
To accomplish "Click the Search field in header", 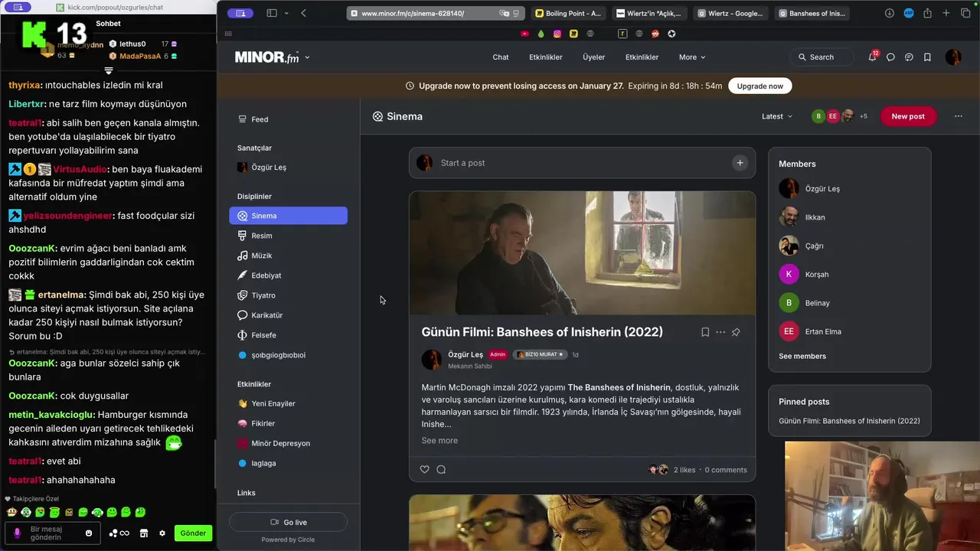I will [x=822, y=57].
